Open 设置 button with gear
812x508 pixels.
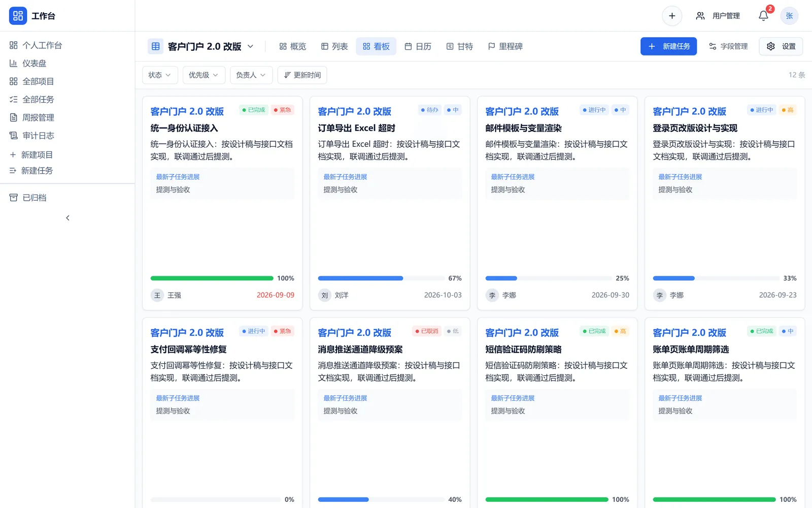(x=781, y=46)
